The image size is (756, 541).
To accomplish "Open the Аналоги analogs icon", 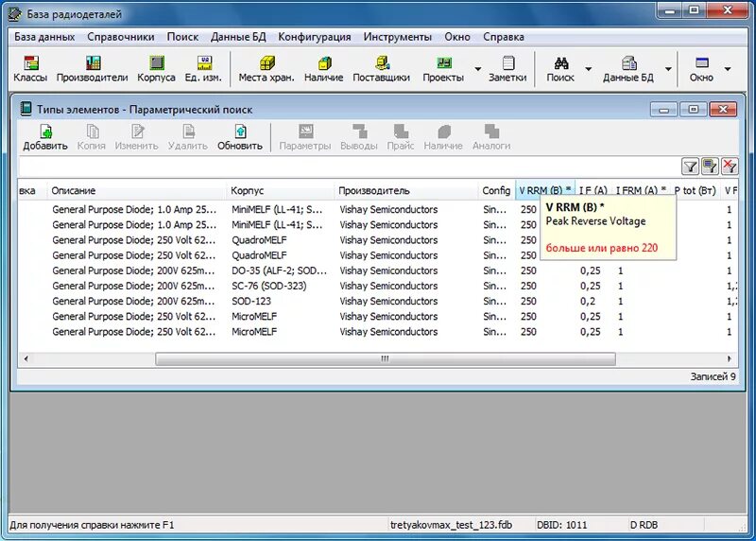I will [x=491, y=137].
